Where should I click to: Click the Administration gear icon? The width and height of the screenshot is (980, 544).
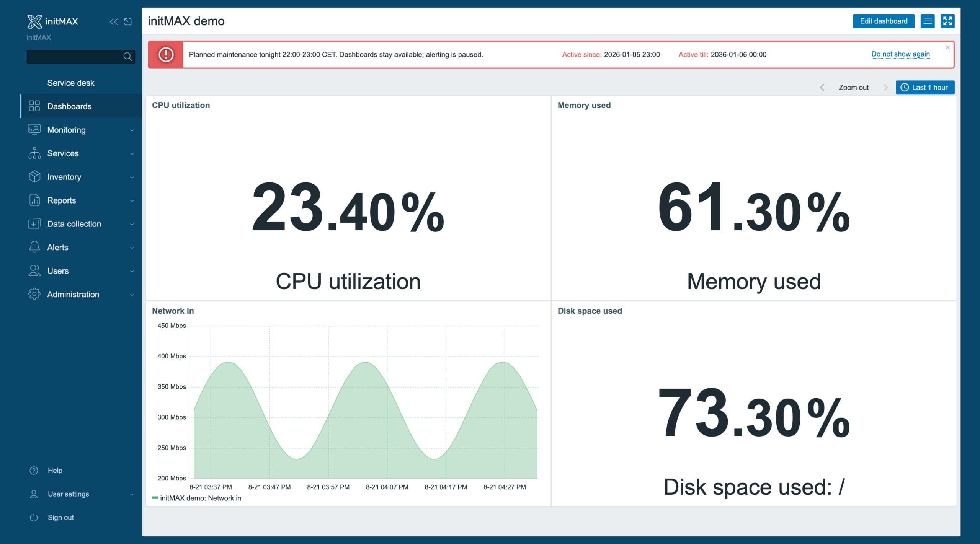click(34, 294)
